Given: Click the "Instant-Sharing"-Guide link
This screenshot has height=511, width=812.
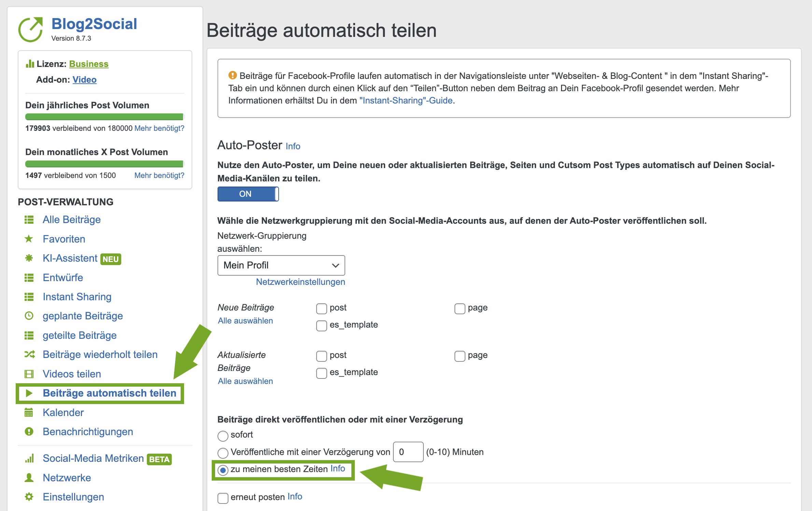Looking at the screenshot, I should [x=407, y=101].
